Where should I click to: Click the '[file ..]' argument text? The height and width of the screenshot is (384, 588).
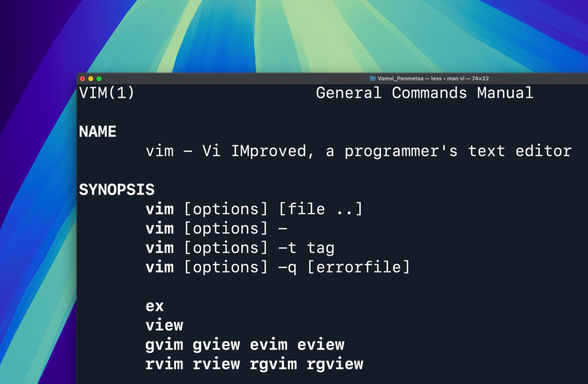pyautogui.click(x=320, y=209)
